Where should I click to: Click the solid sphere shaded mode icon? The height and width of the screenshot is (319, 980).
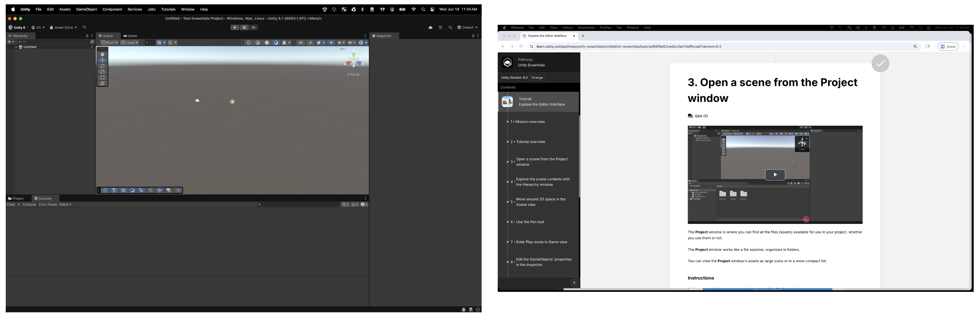tap(267, 43)
